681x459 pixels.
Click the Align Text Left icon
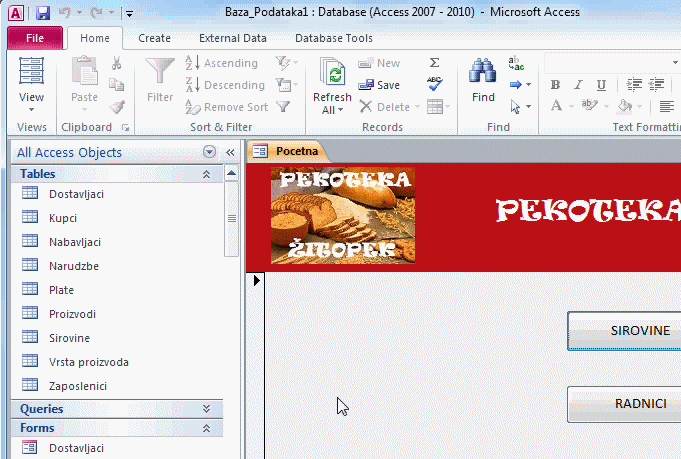(x=667, y=106)
